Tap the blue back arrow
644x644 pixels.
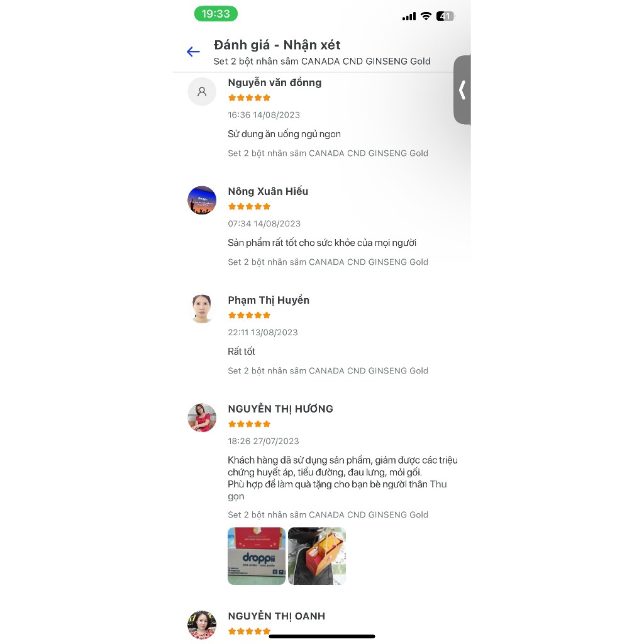(193, 52)
